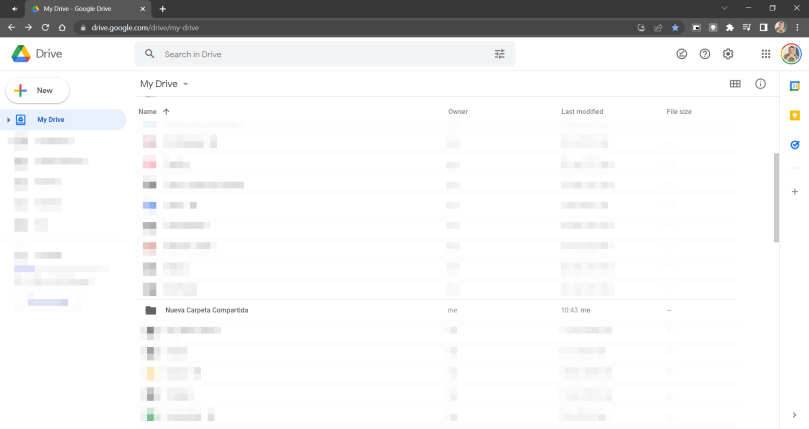Close the My Drive tab
This screenshot has height=429, width=809.
pos(143,9)
